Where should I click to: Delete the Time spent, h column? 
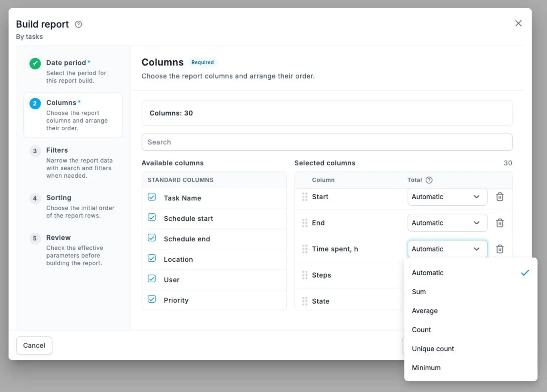(x=500, y=249)
